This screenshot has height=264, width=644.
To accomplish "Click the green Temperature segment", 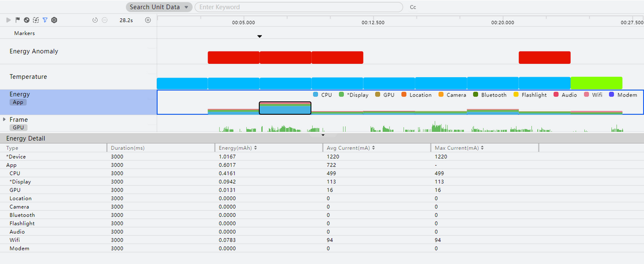I will tap(596, 83).
